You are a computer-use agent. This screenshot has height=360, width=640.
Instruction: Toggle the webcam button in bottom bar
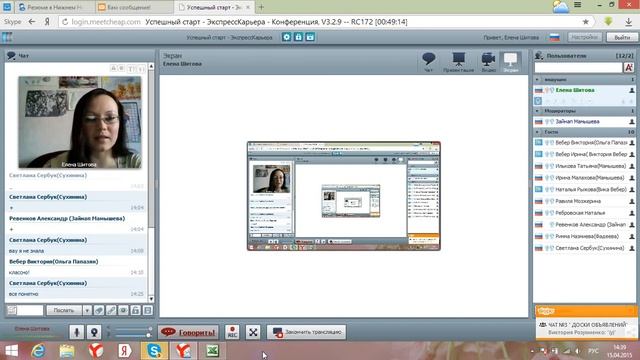pyautogui.click(x=94, y=332)
